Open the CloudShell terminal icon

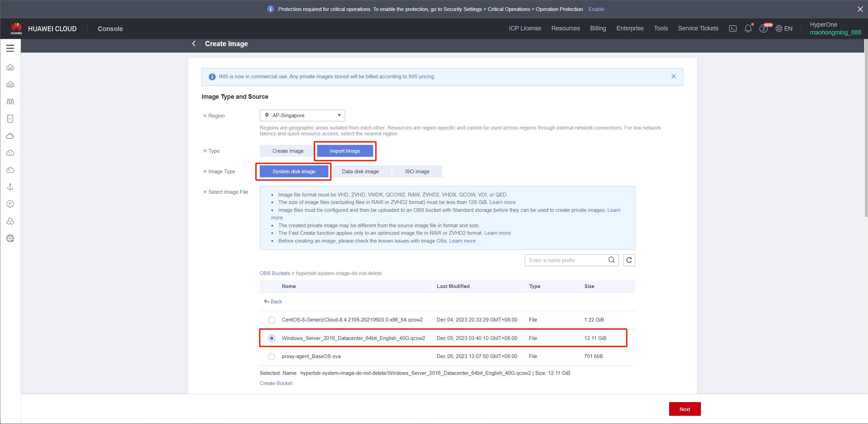(733, 29)
